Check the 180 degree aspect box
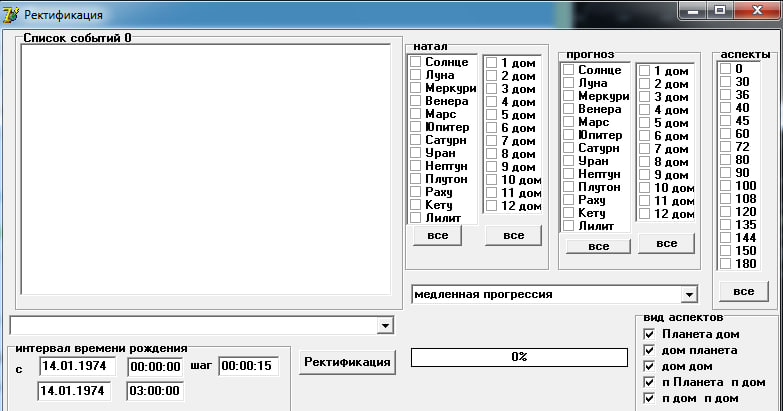The height and width of the screenshot is (411, 783). pyautogui.click(x=725, y=264)
